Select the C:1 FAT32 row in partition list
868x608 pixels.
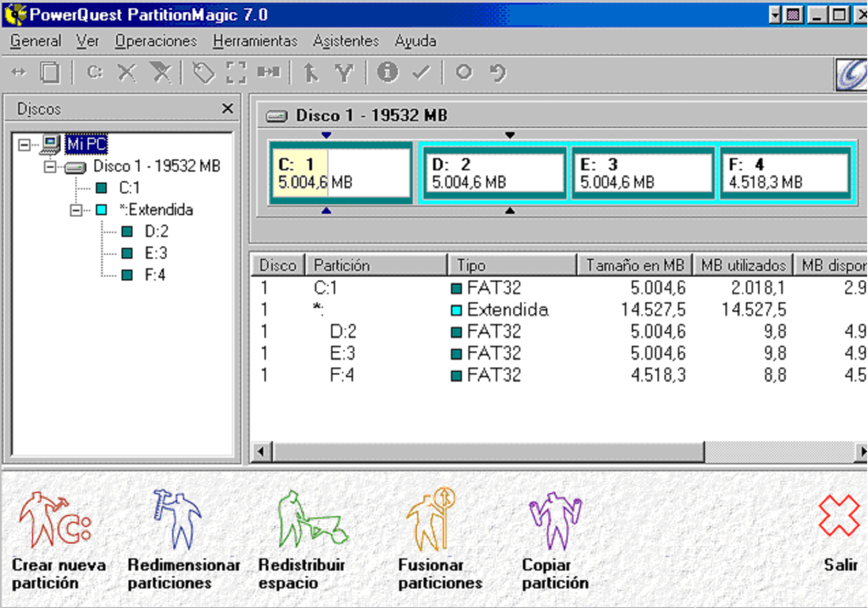coord(559,288)
